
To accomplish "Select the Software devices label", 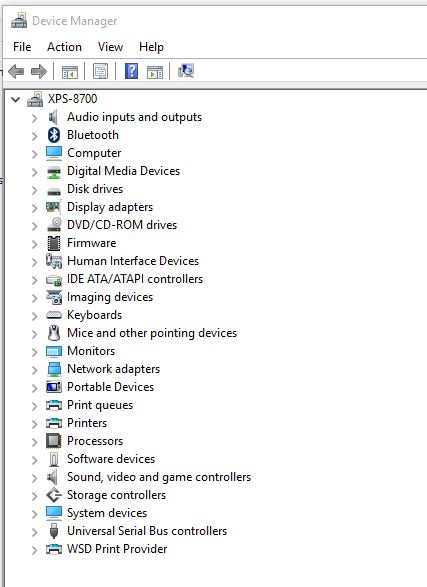I will tap(111, 459).
